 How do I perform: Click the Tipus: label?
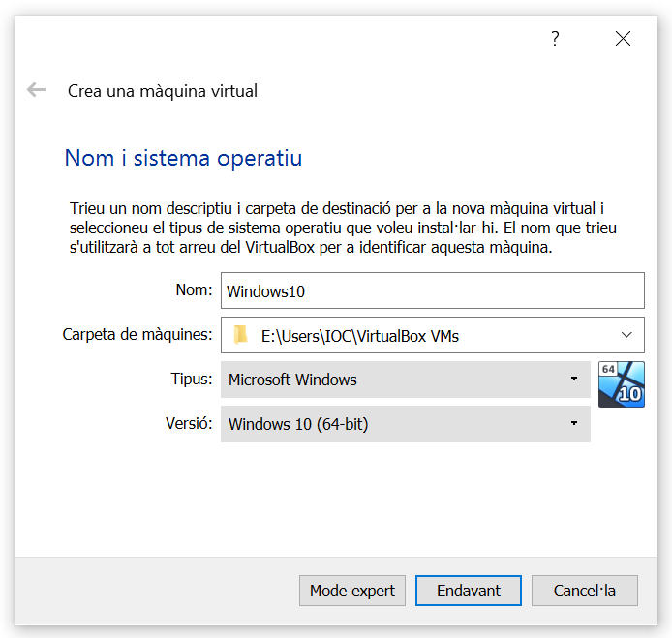(x=192, y=379)
